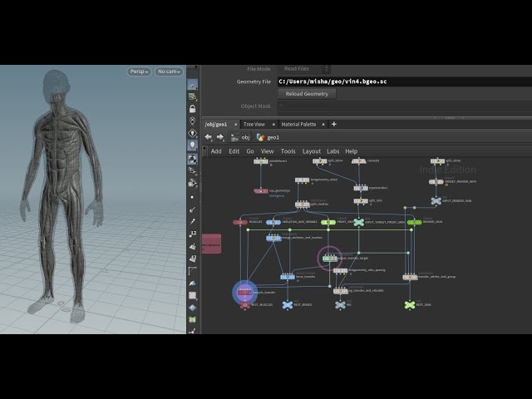
Task: Switch to the /obj/geo1 tab
Action: 216,125
